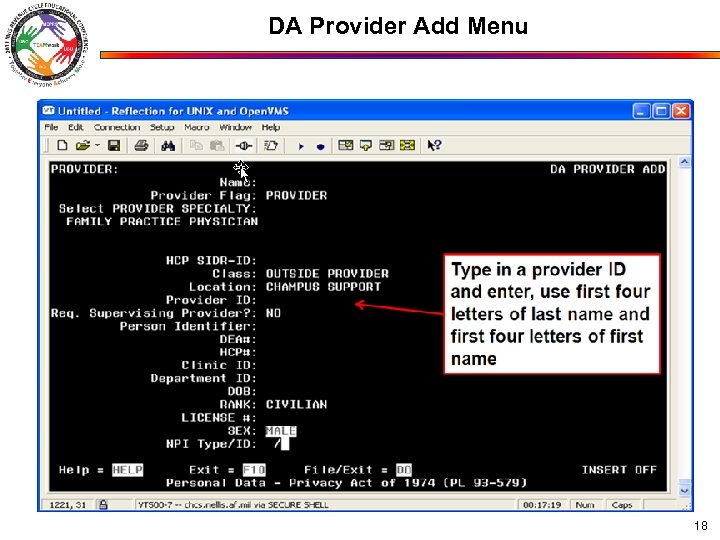720x540 pixels.
Task: Click the Open folder toolbar icon
Action: coord(83,146)
